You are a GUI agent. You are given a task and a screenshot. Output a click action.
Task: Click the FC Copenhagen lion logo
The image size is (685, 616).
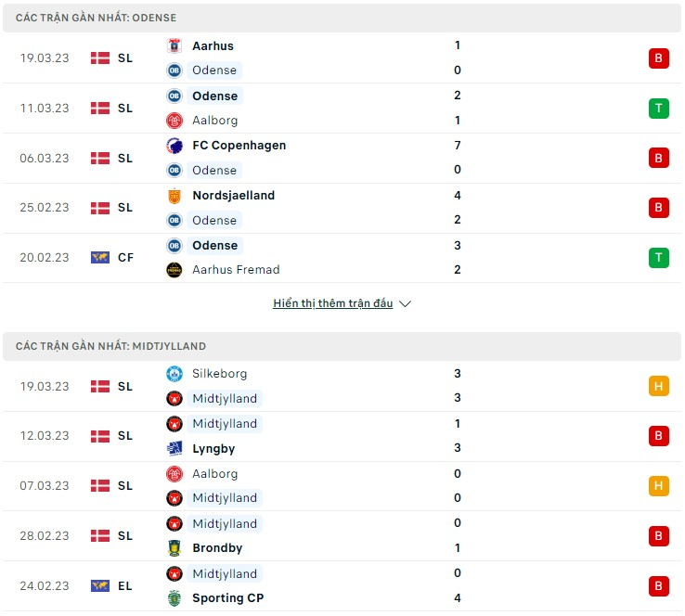click(x=174, y=146)
